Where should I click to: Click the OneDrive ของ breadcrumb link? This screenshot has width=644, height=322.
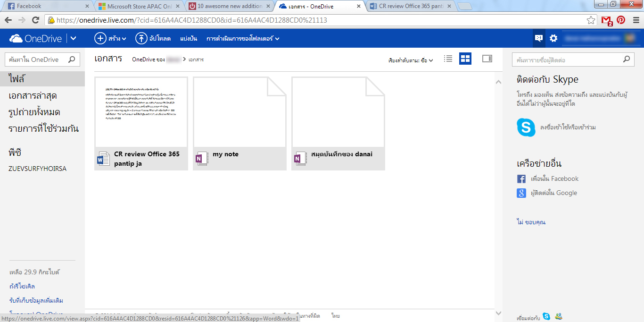[156, 59]
